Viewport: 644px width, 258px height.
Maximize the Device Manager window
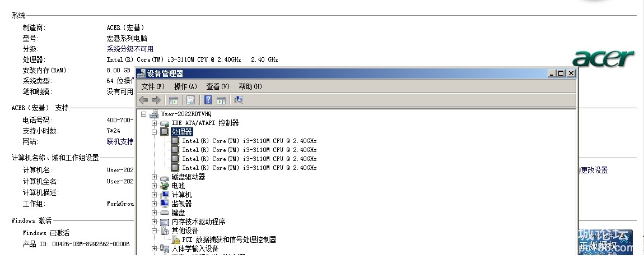[x=561, y=73]
